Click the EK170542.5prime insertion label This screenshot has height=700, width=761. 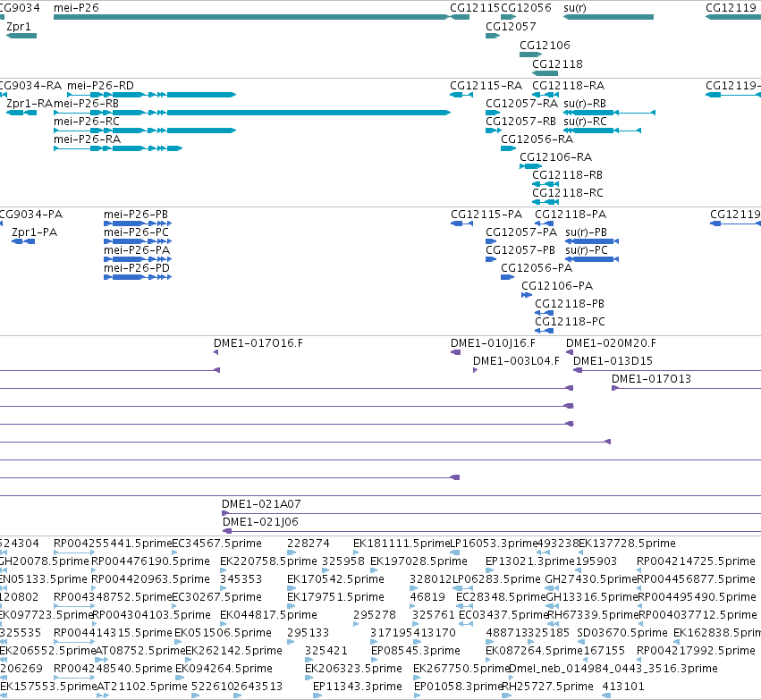click(x=335, y=579)
